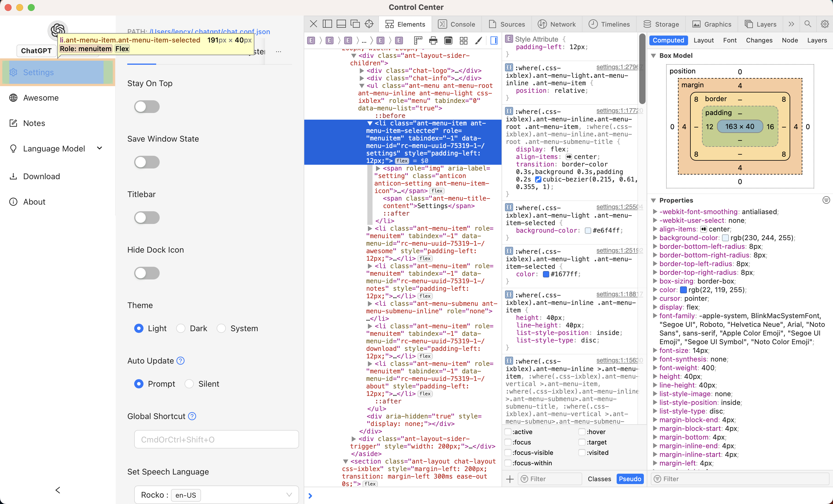
Task: Open Global Shortcut help icon
Action: coord(192,416)
